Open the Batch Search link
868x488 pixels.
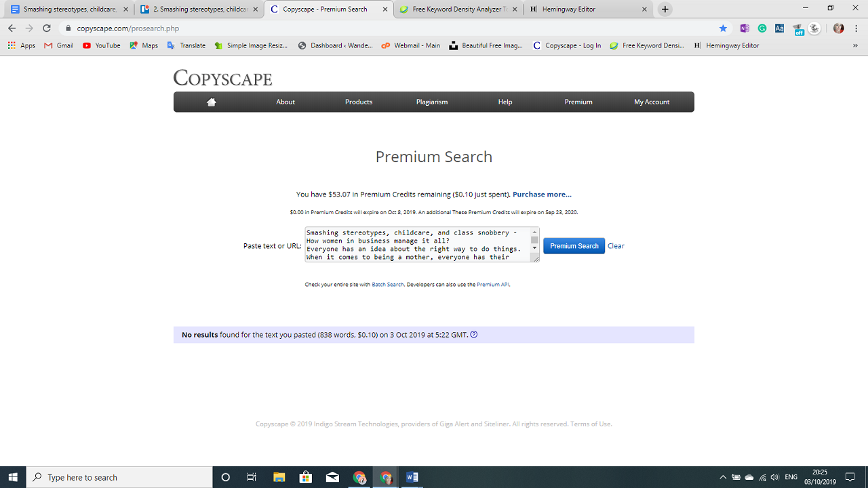[x=388, y=285]
